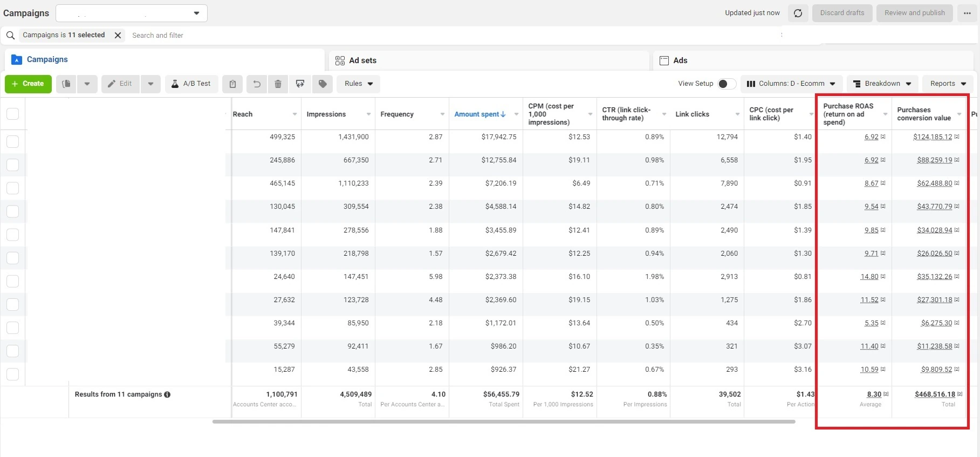Image resolution: width=980 pixels, height=457 pixels.
Task: Click the refresh icon near Updated just now
Action: point(798,13)
